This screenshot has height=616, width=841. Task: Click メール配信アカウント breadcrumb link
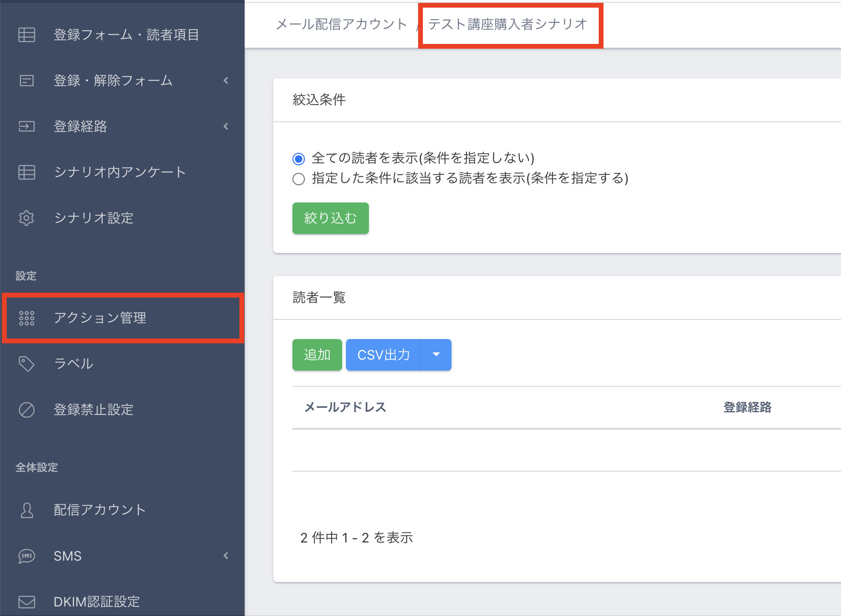[341, 24]
